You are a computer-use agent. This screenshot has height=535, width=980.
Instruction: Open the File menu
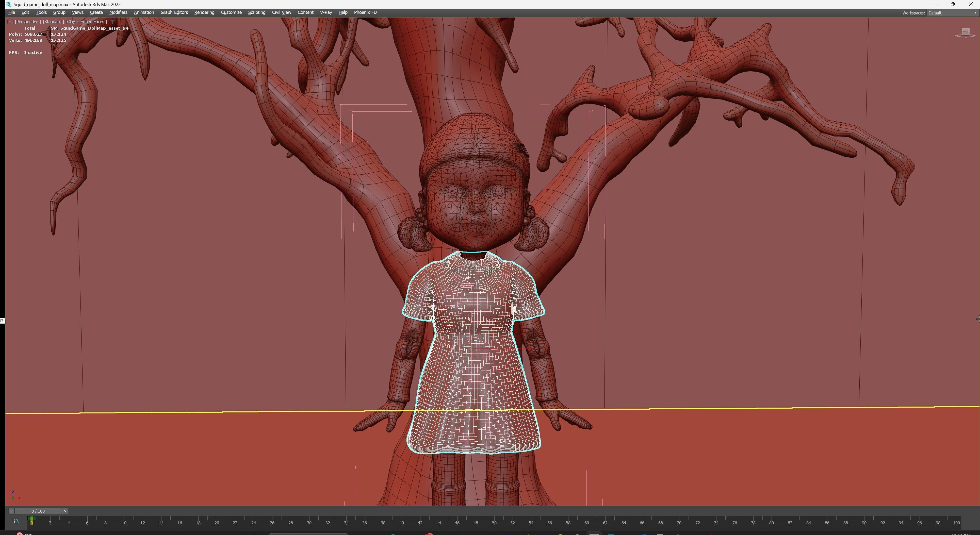point(11,12)
